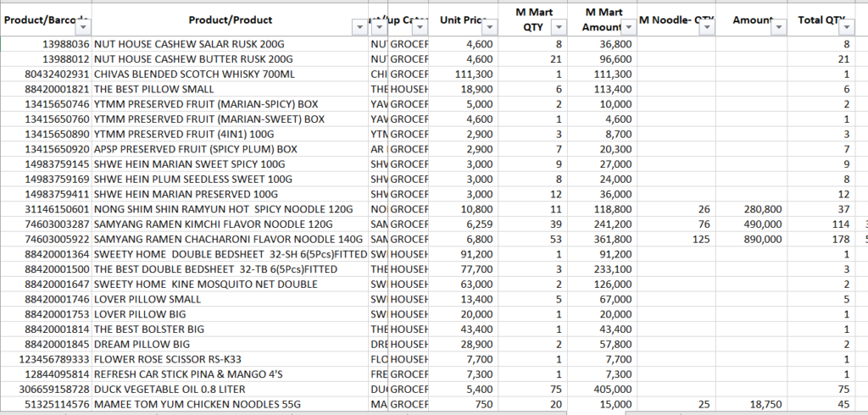The width and height of the screenshot is (868, 415).
Task: Select M Mart QTY cell 39
Action: click(x=532, y=224)
